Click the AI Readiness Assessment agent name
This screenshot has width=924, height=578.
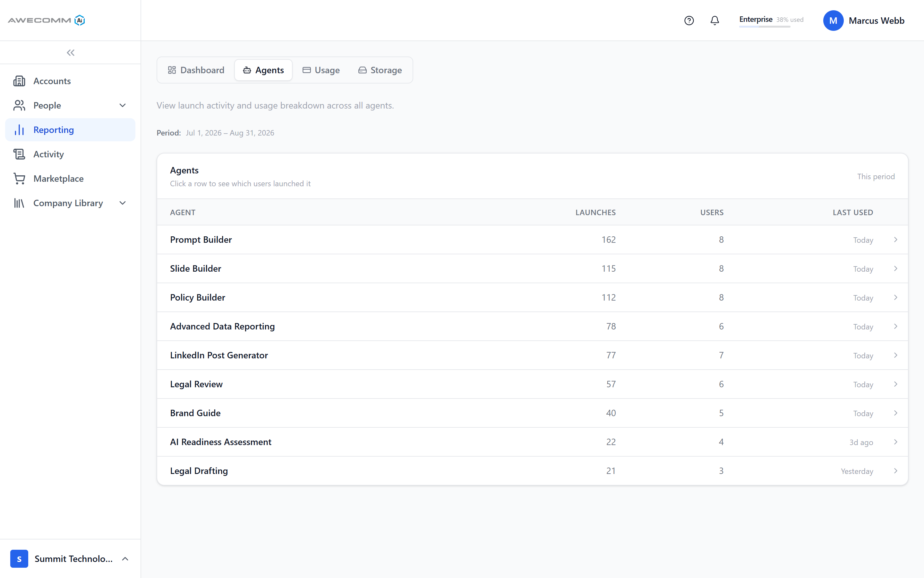pos(221,442)
